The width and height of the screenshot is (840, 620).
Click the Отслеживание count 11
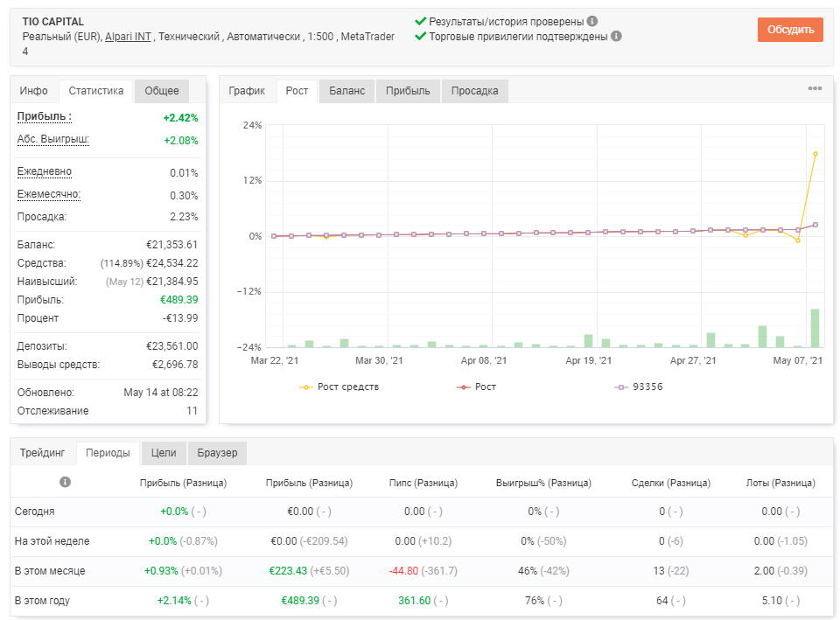pyautogui.click(x=192, y=411)
